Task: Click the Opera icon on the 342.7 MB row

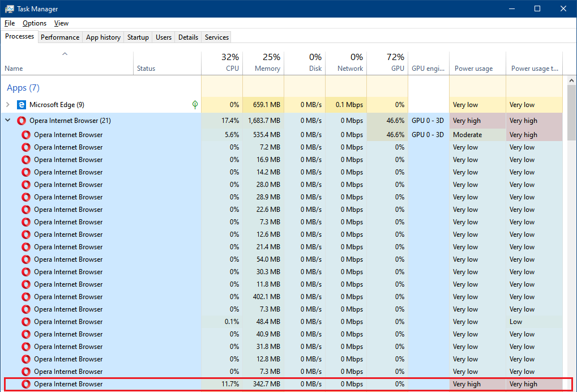Action: pos(26,384)
